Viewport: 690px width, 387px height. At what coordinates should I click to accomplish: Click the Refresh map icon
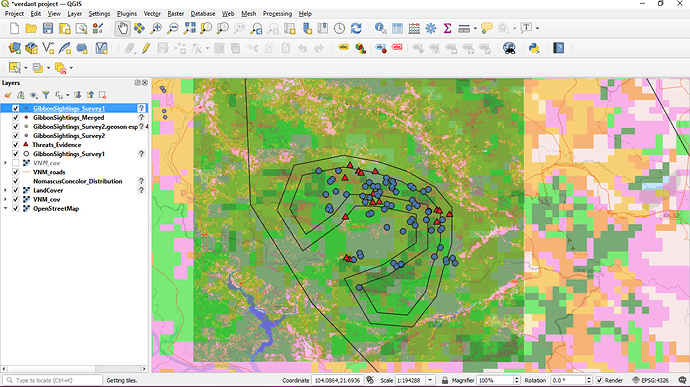coord(356,29)
